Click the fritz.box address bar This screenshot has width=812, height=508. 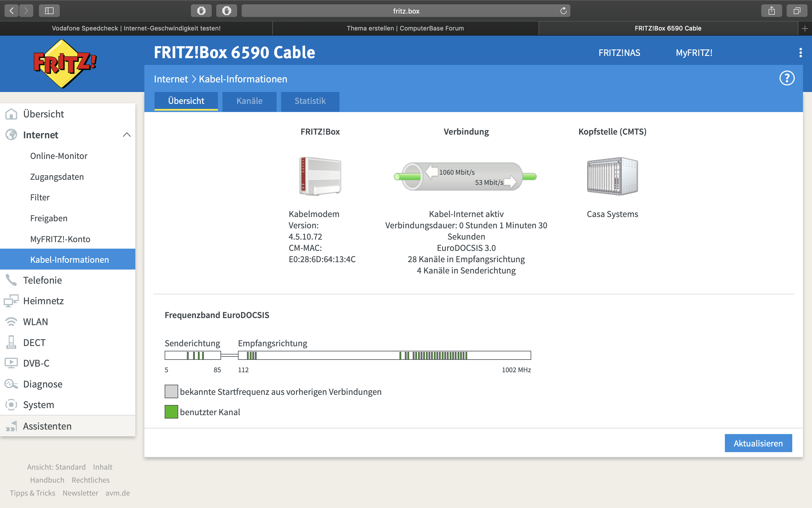406,11
